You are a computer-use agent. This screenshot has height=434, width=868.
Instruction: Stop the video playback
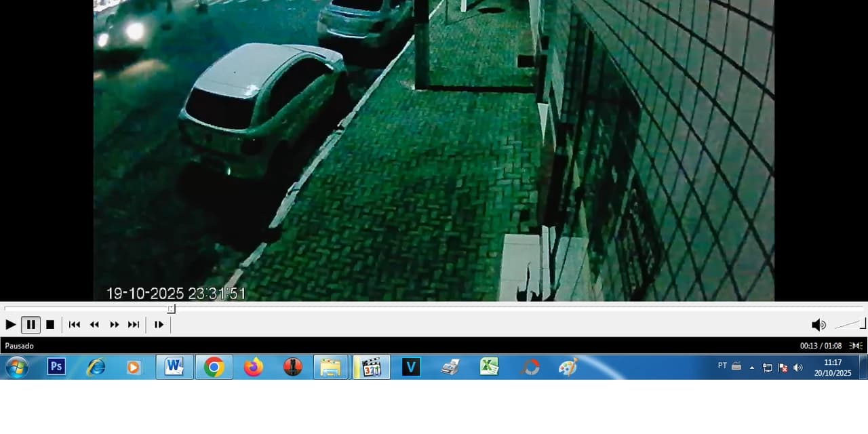(50, 325)
